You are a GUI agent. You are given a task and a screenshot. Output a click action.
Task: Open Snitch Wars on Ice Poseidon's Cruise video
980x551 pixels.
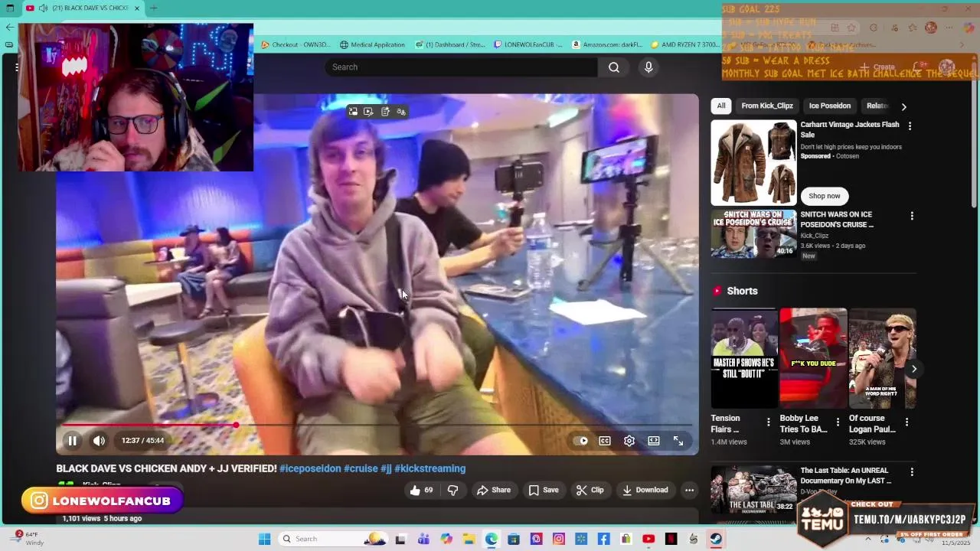[754, 233]
